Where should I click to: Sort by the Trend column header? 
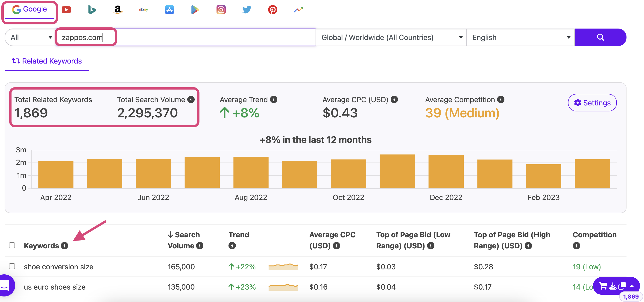pos(239,235)
